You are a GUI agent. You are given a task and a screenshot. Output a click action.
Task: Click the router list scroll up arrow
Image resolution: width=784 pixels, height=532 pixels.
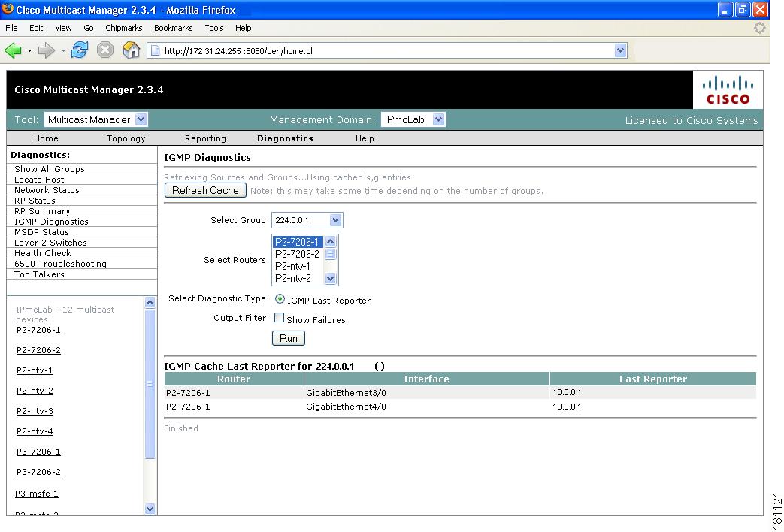331,241
